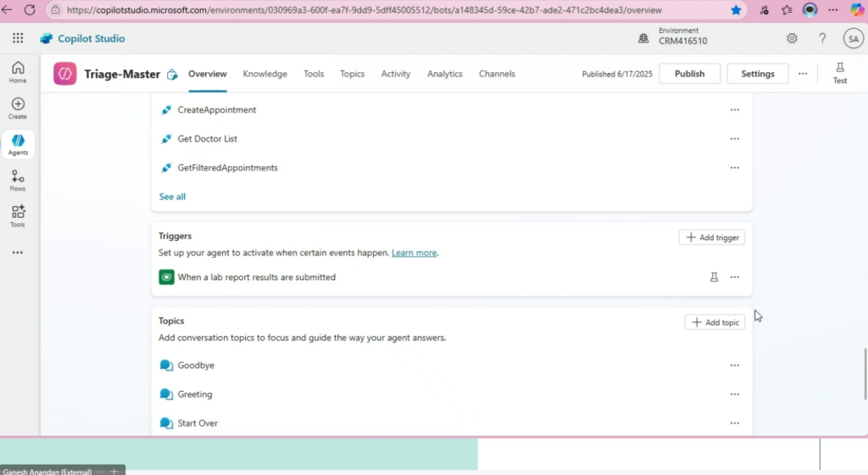
Task: Switch to the Tools tab
Action: tap(314, 74)
